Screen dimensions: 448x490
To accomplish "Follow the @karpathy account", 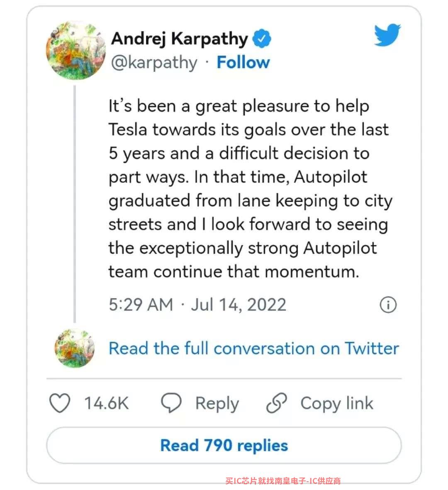I will (243, 62).
